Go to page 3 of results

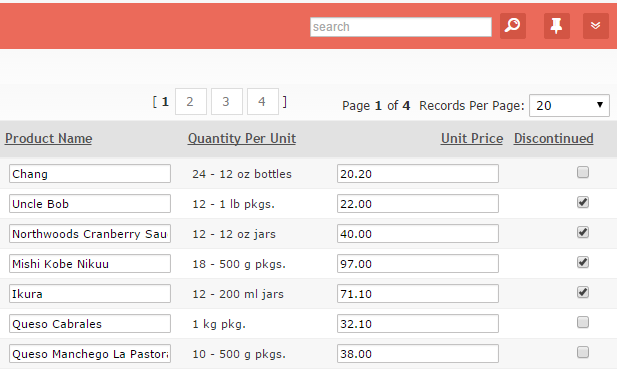[227, 102]
